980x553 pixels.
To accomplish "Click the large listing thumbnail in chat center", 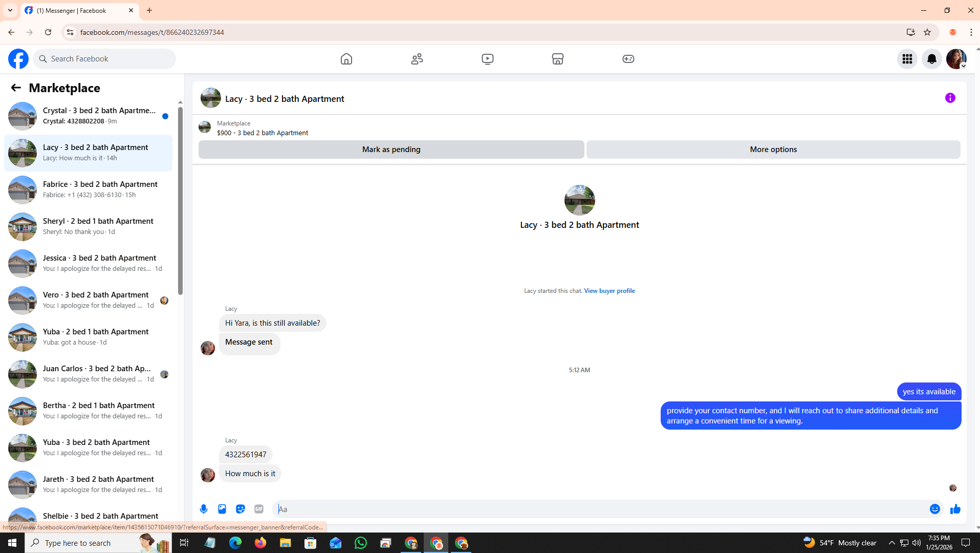I will point(579,200).
